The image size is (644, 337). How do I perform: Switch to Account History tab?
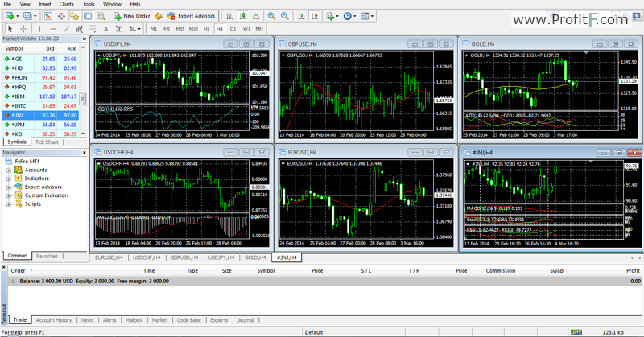coord(54,320)
